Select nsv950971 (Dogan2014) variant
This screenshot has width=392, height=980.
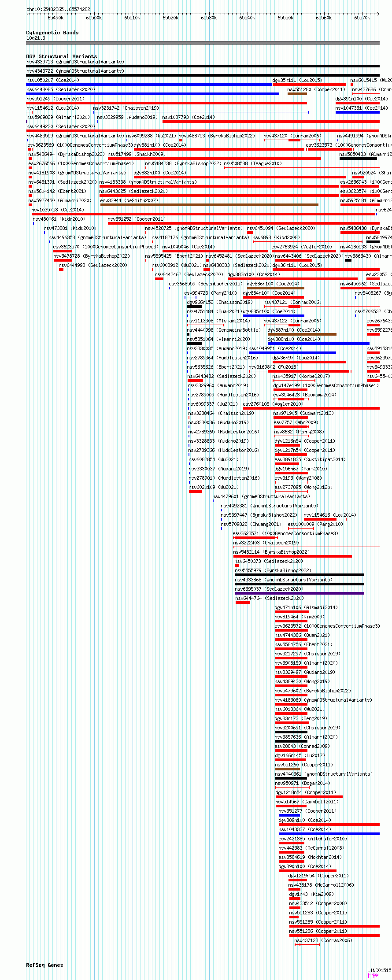click(x=303, y=783)
